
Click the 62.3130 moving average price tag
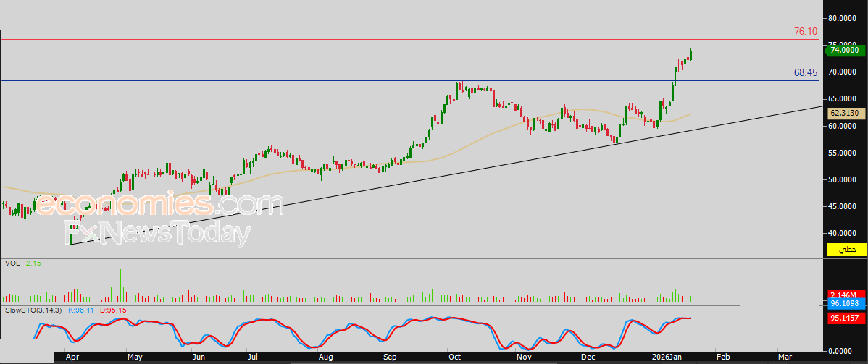845,113
